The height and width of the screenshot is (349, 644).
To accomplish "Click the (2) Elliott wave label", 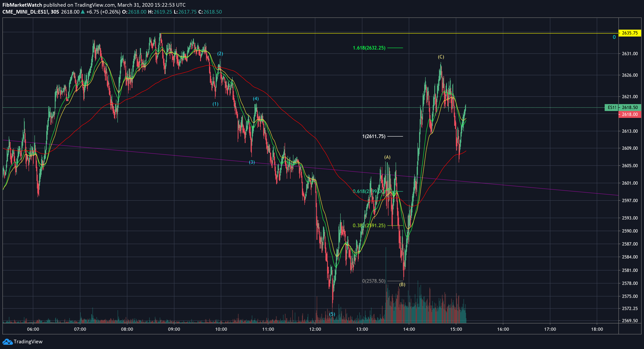I will [x=220, y=54].
